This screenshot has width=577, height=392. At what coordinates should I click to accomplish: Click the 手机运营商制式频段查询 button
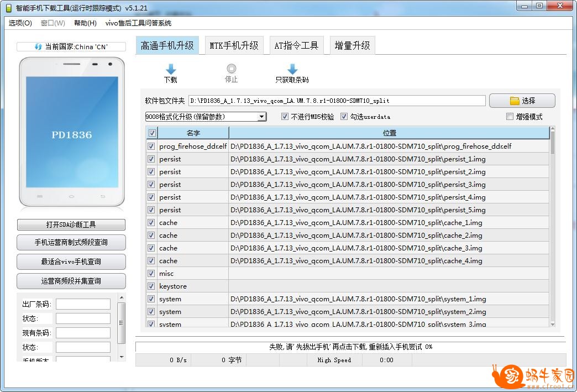[71, 242]
